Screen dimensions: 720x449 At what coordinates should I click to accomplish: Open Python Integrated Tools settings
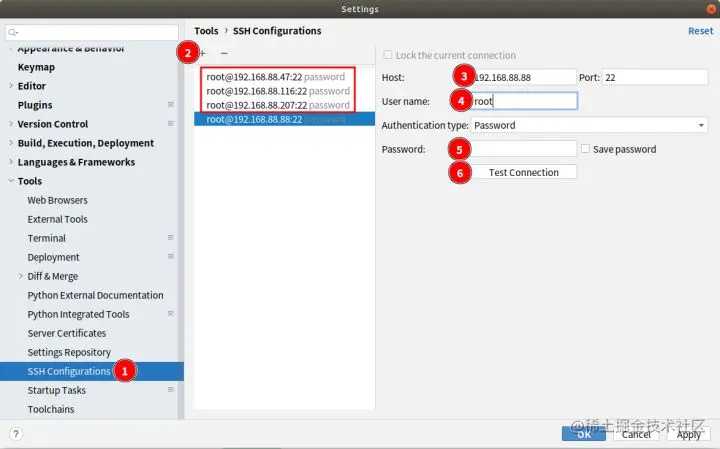(x=79, y=314)
